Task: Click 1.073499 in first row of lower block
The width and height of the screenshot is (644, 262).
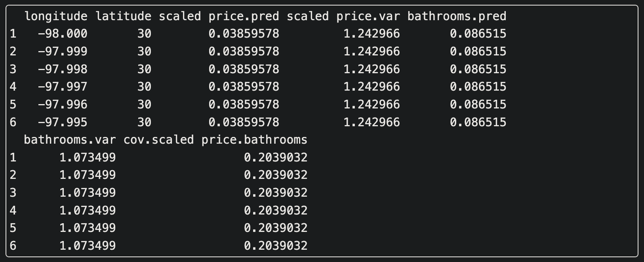Action: 88,158
